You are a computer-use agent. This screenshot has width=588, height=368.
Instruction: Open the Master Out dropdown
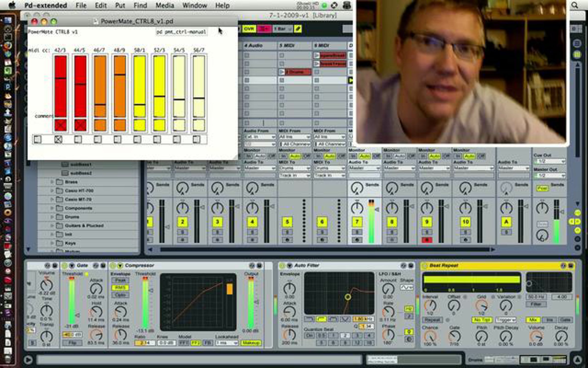550,175
